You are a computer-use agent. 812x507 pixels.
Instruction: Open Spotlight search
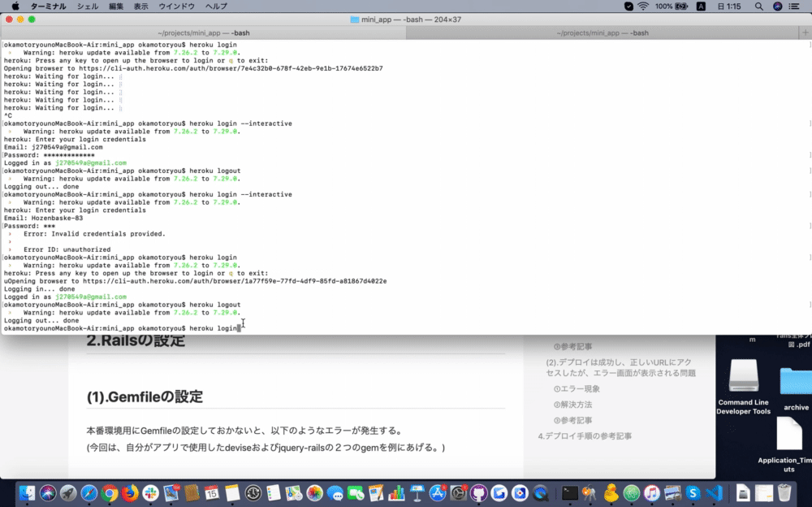coord(758,6)
